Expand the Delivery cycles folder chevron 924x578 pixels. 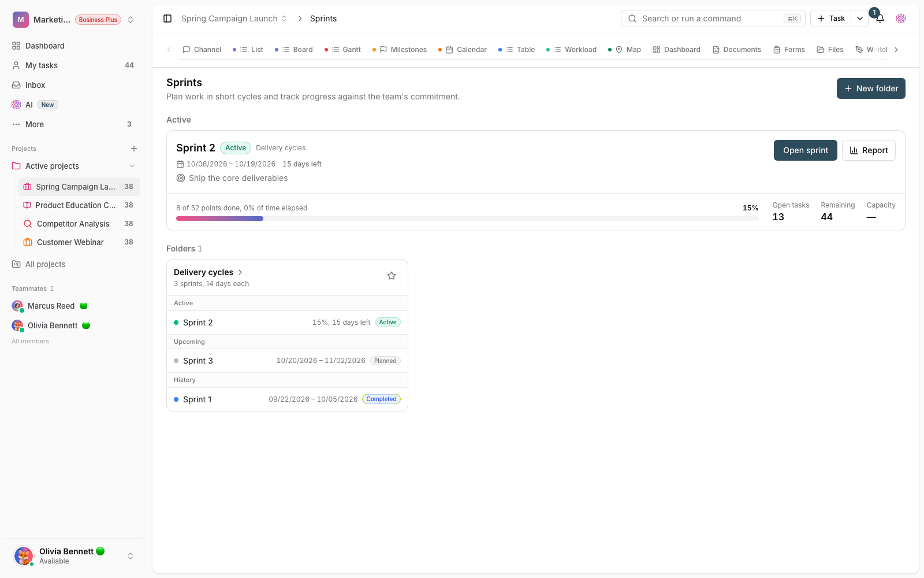[x=240, y=272]
